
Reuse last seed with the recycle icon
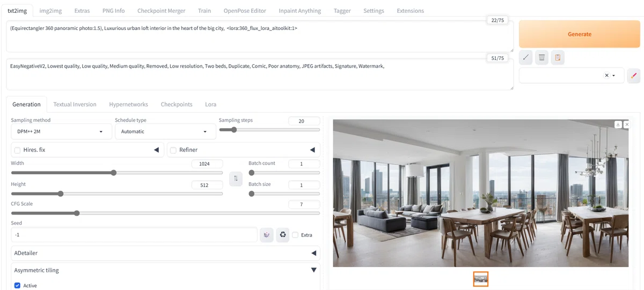283,235
